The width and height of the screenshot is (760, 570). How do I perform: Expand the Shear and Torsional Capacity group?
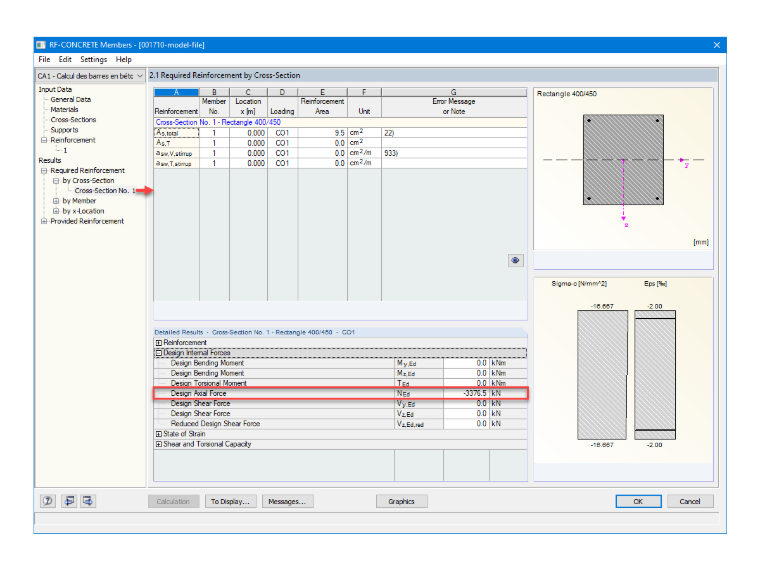pos(158,444)
